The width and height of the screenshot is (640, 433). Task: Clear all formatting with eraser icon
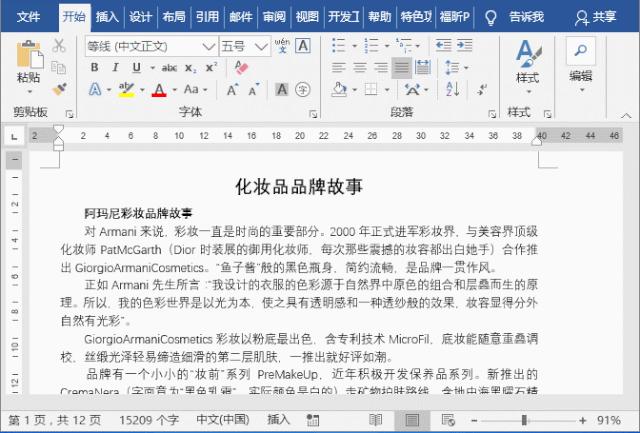241,67
